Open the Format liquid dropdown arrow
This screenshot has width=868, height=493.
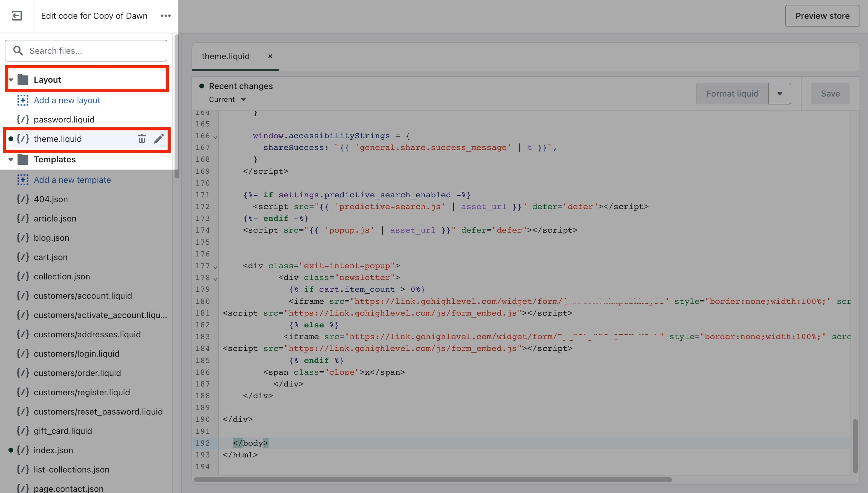(x=780, y=94)
